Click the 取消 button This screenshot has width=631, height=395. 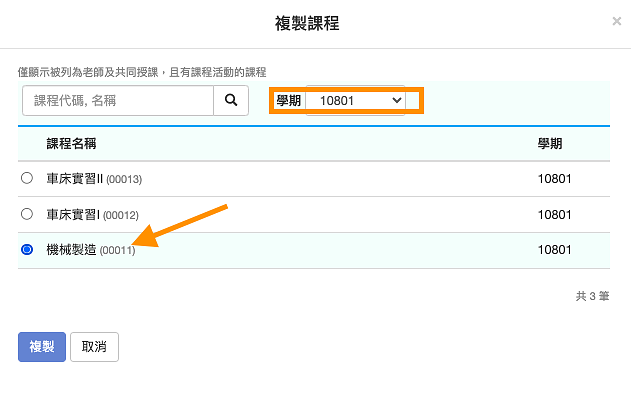point(94,347)
